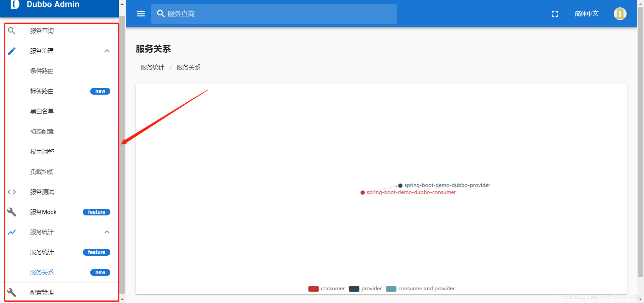Click the spring-boot-demo-dubbo-provider graph node
This screenshot has width=644, height=303.
pyautogui.click(x=400, y=186)
